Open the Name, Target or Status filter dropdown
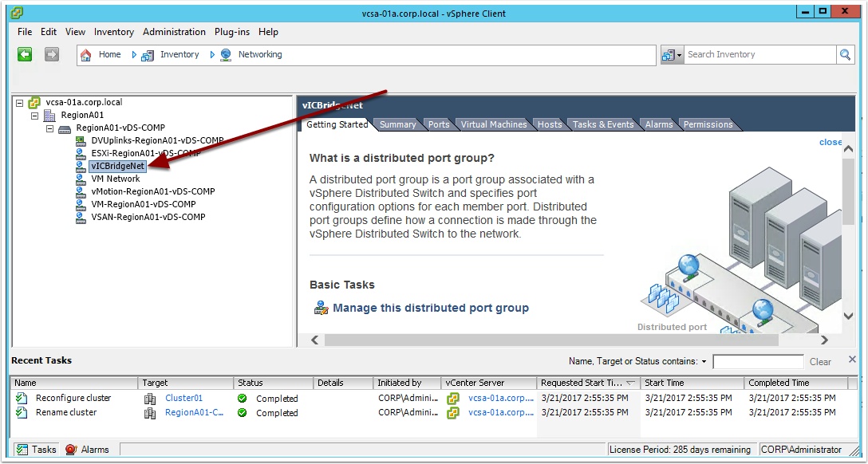This screenshot has width=868, height=464. tap(704, 362)
